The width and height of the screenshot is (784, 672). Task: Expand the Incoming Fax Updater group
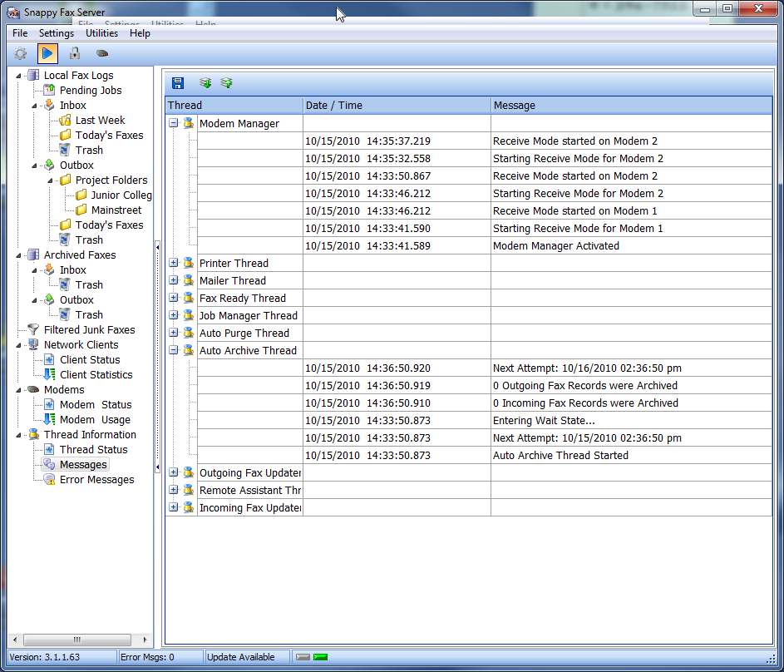[173, 507]
